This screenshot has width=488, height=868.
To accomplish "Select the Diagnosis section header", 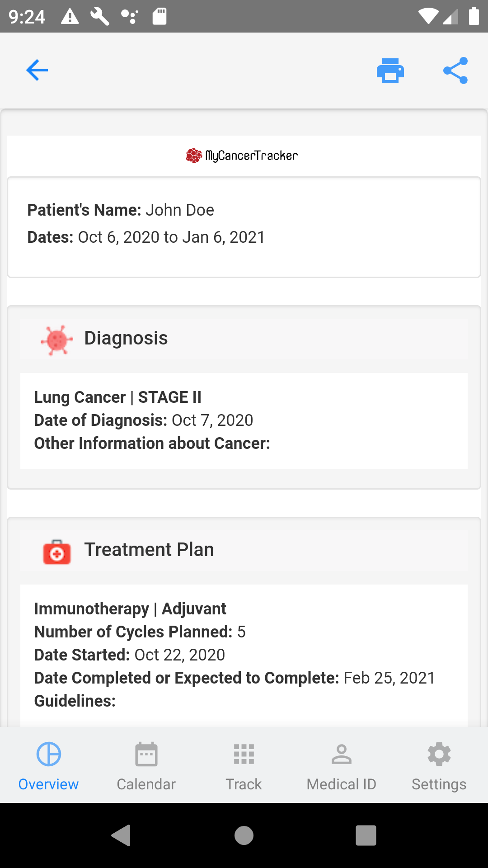I will tap(126, 338).
